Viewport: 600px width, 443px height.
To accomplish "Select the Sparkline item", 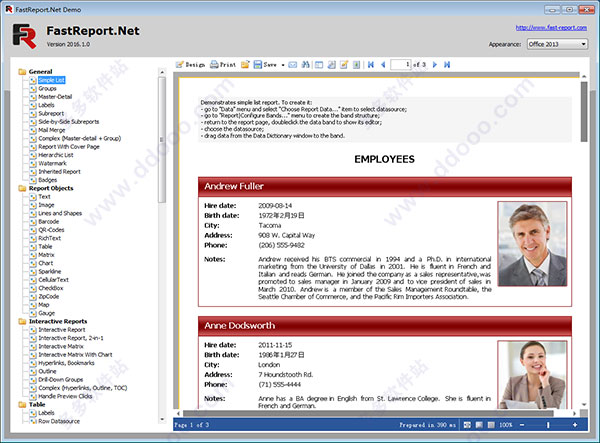I will coord(50,271).
